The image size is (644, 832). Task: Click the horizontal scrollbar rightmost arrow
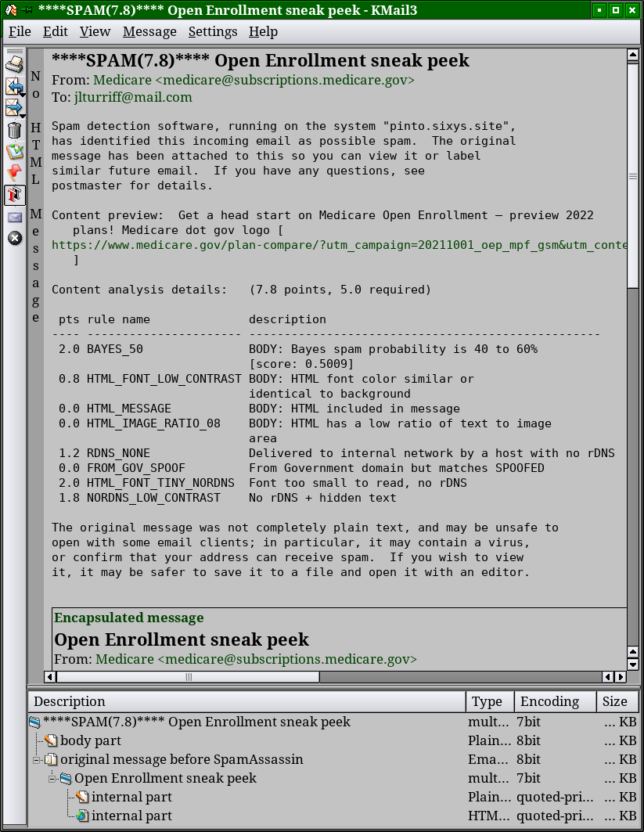pos(620,677)
